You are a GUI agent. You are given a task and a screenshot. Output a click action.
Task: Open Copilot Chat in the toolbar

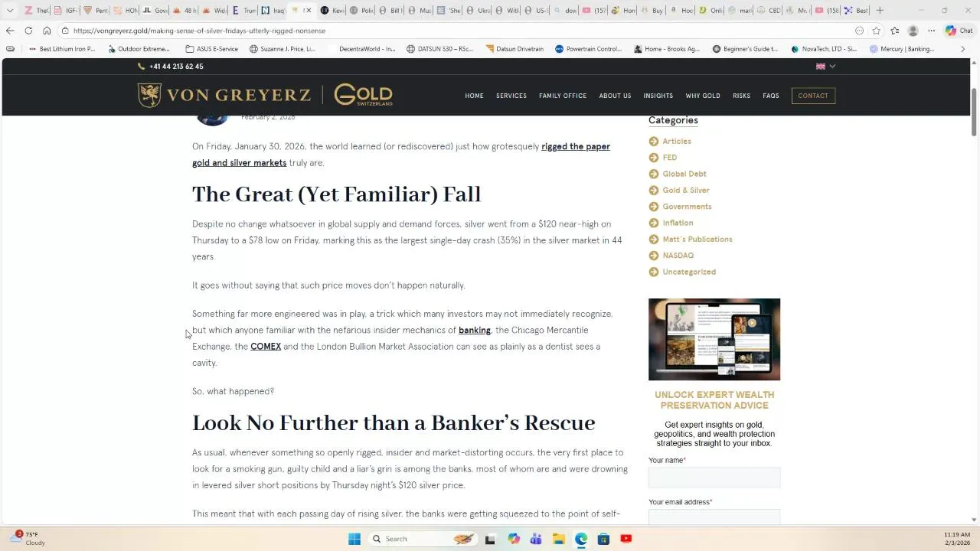(959, 31)
